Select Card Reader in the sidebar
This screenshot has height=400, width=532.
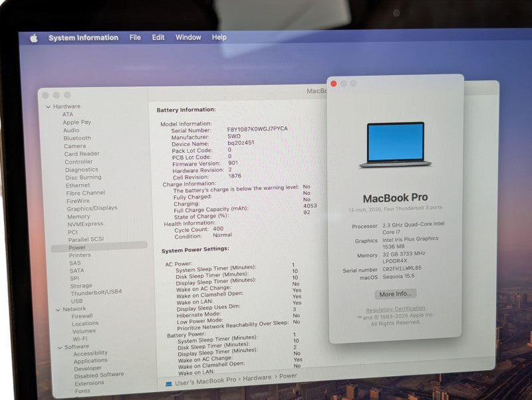(x=82, y=154)
